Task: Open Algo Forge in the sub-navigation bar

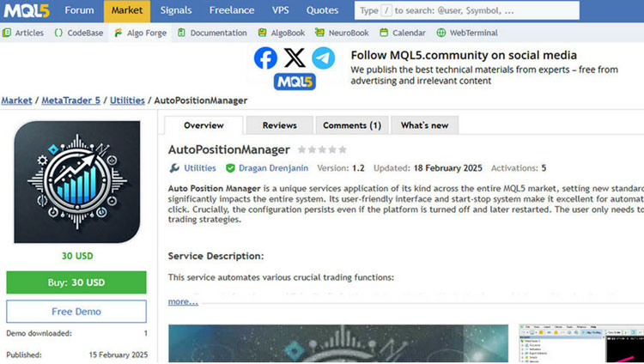Action: click(139, 33)
